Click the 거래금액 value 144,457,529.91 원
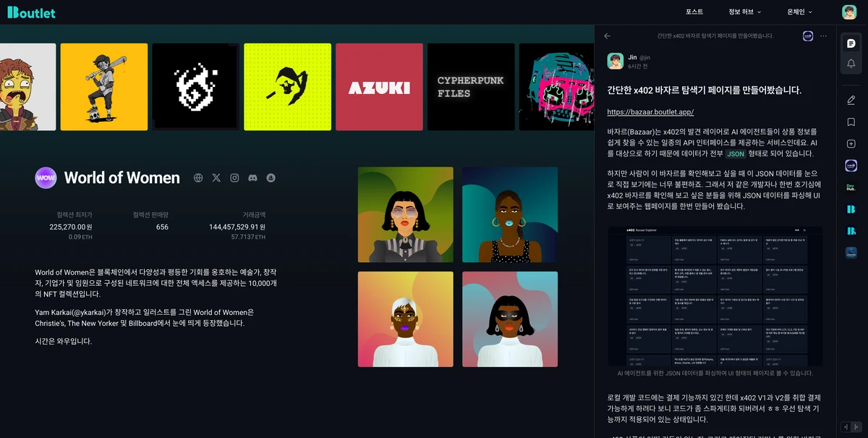 pyautogui.click(x=237, y=227)
